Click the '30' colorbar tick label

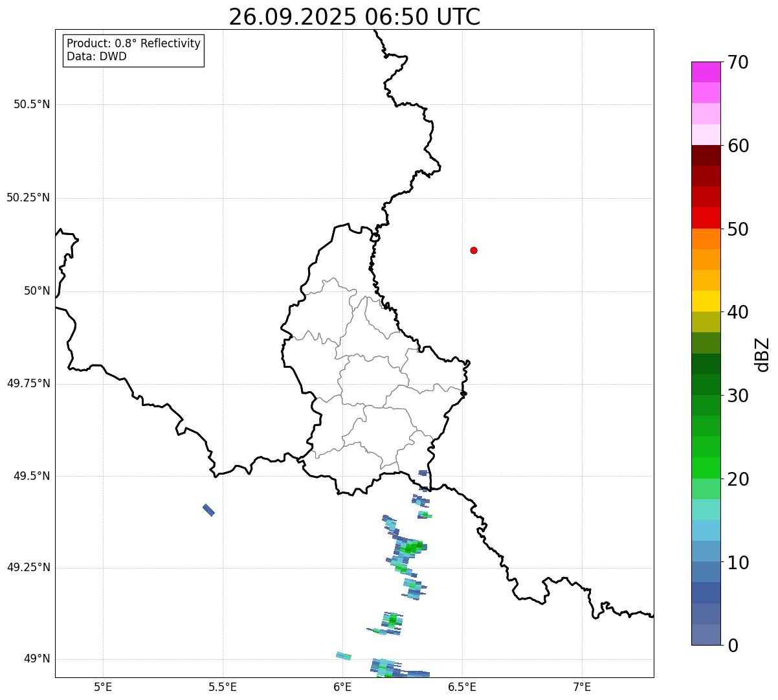pyautogui.click(x=738, y=396)
